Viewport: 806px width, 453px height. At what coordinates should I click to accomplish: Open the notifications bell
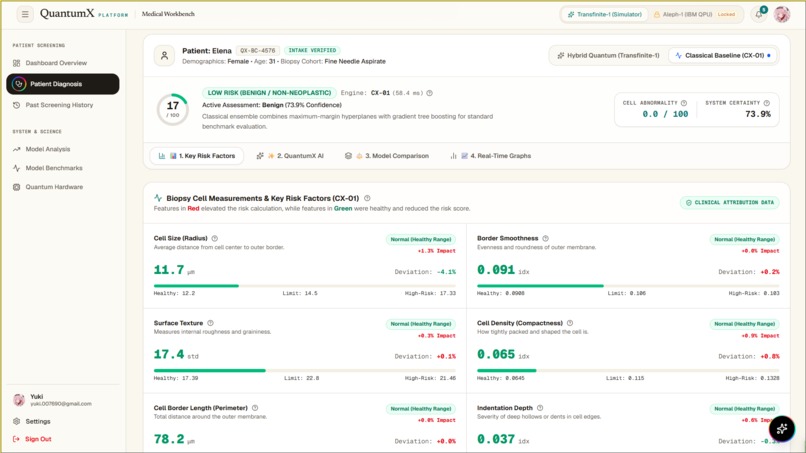point(759,14)
